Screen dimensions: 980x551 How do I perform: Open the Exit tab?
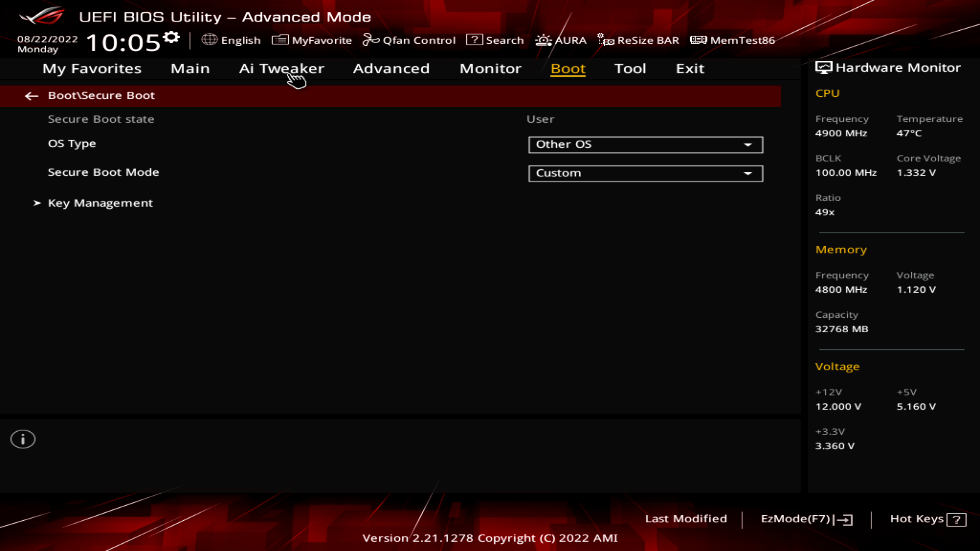click(690, 68)
